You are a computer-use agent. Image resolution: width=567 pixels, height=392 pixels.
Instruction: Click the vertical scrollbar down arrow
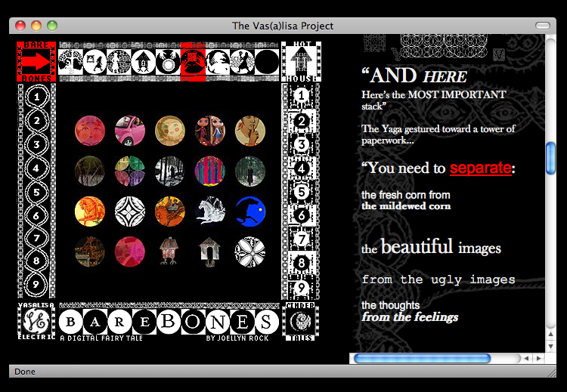click(552, 344)
